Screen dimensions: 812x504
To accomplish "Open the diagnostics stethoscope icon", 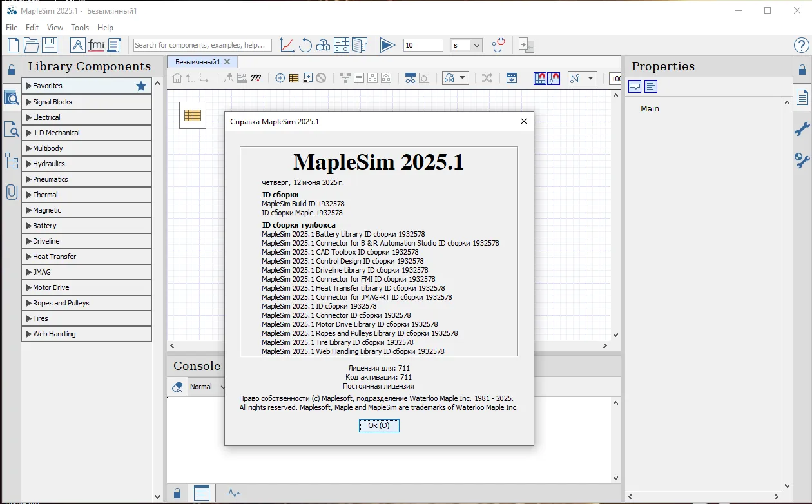I will click(498, 45).
